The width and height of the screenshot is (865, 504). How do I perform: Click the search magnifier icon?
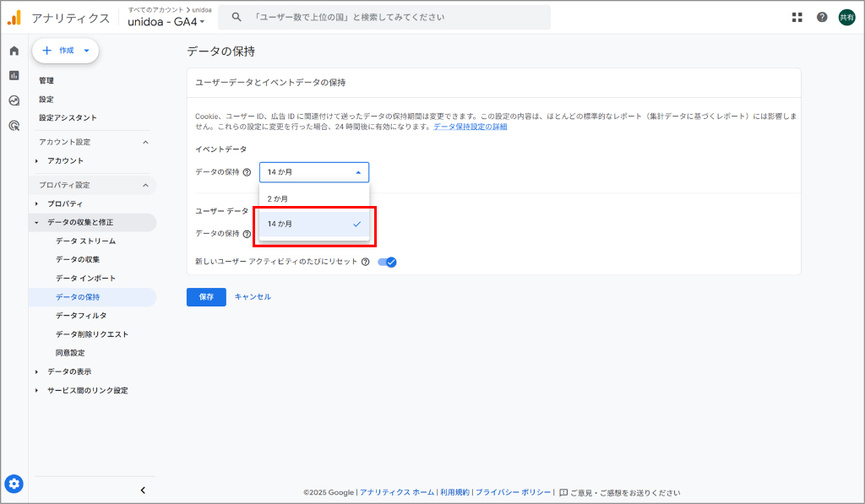pos(237,17)
